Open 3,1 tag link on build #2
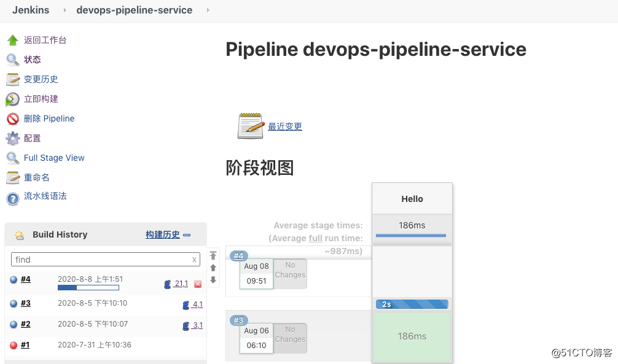The image size is (618, 364). click(x=198, y=325)
